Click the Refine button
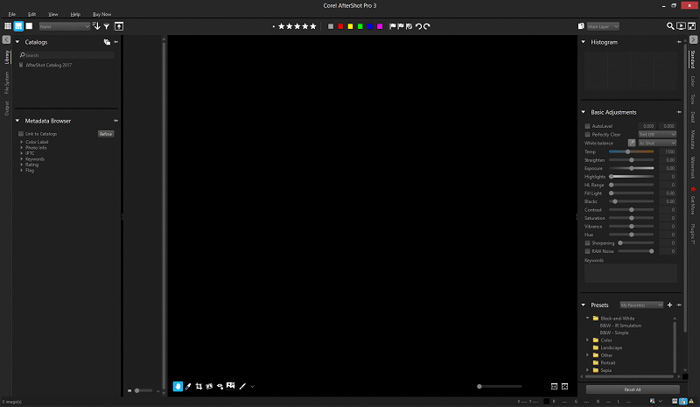Screen dimensions: 700x407 coord(105,133)
